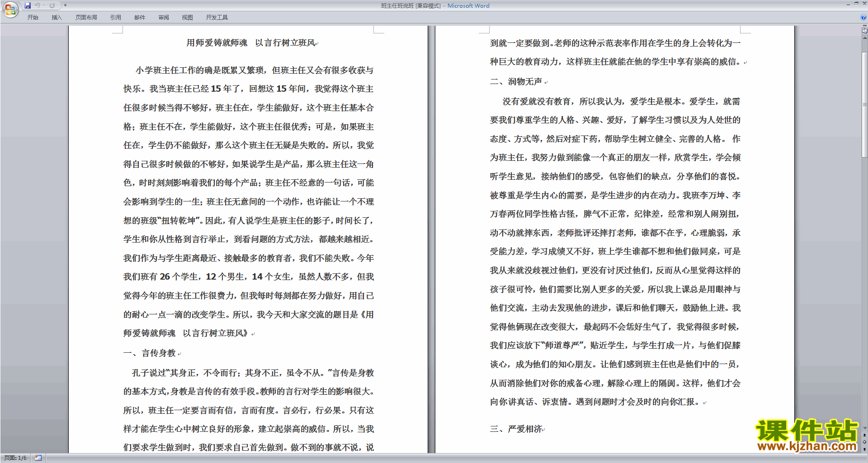This screenshot has height=463, width=868.
Task: Click the 页面: 1/6 status indicator
Action: (15, 458)
